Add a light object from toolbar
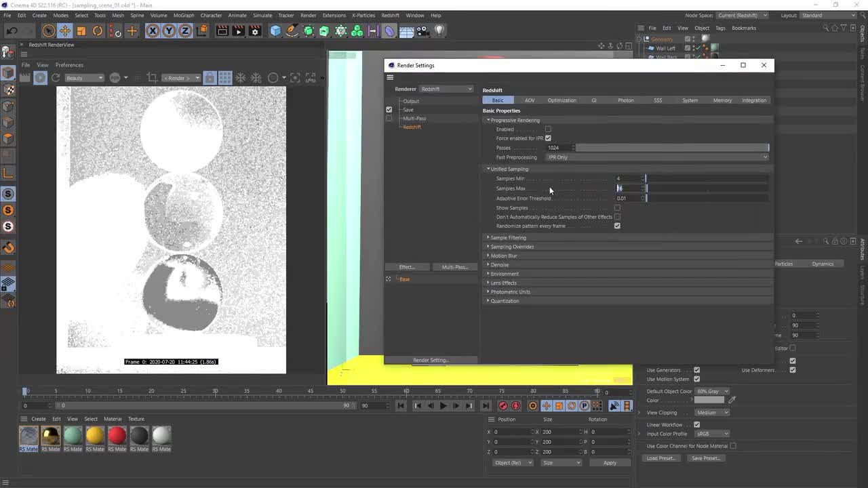Screen dimensions: 868x488 [439, 30]
